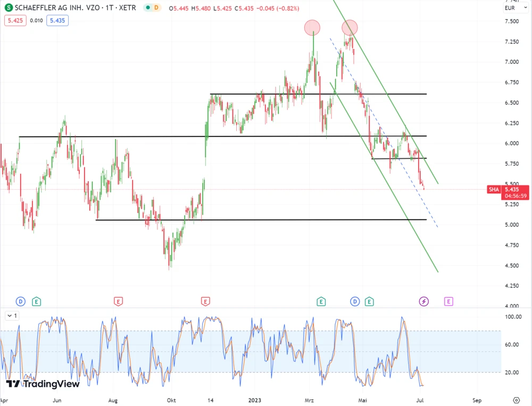532x406 pixels.
Task: Click the blue 5.435 buy price button
Action: (x=57, y=20)
